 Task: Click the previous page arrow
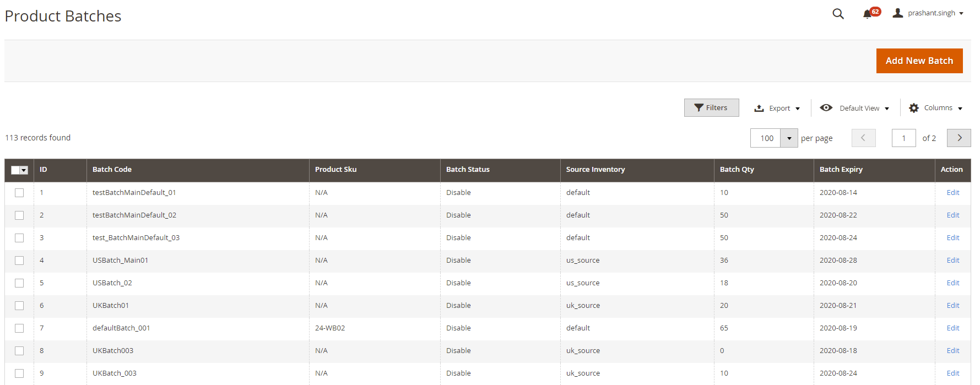click(x=863, y=138)
